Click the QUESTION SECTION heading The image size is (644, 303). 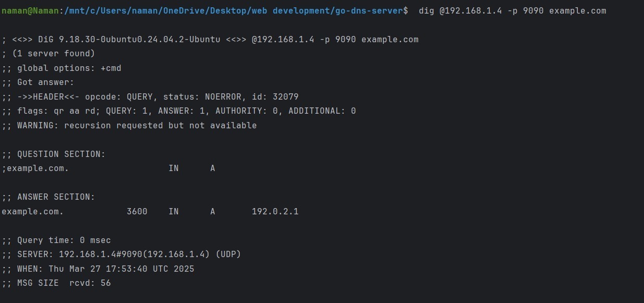coord(53,154)
